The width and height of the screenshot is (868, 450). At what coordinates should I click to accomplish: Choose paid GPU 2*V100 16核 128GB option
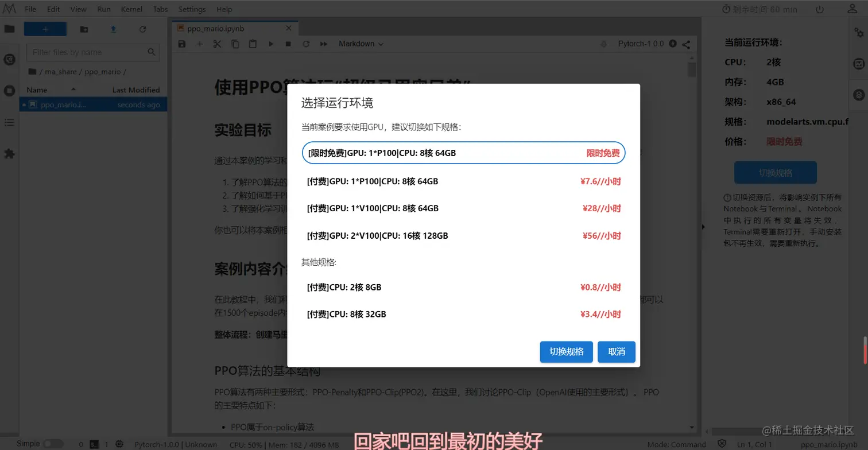pos(463,235)
